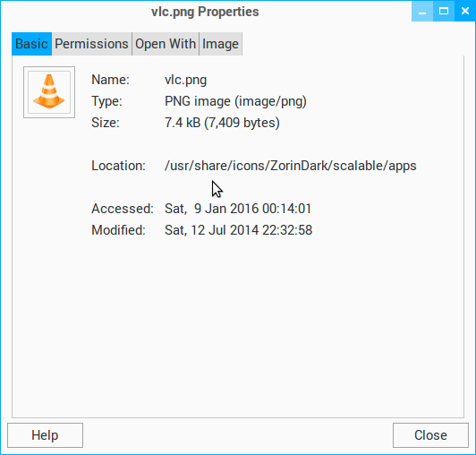Click the file name value vlc.png
This screenshot has height=455, width=476.
(x=186, y=80)
